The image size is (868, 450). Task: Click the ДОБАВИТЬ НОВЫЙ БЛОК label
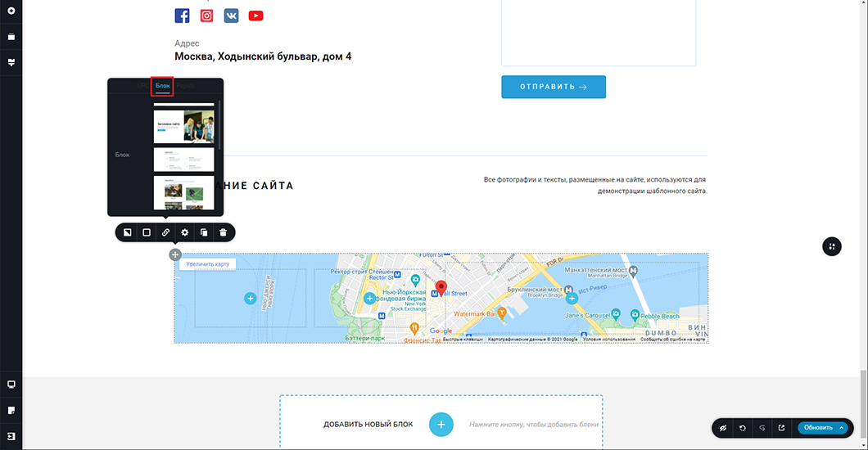tap(368, 425)
